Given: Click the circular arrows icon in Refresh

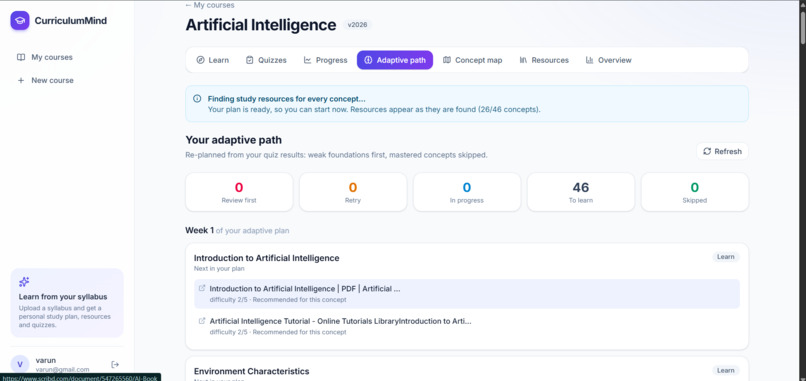Looking at the screenshot, I should [707, 151].
